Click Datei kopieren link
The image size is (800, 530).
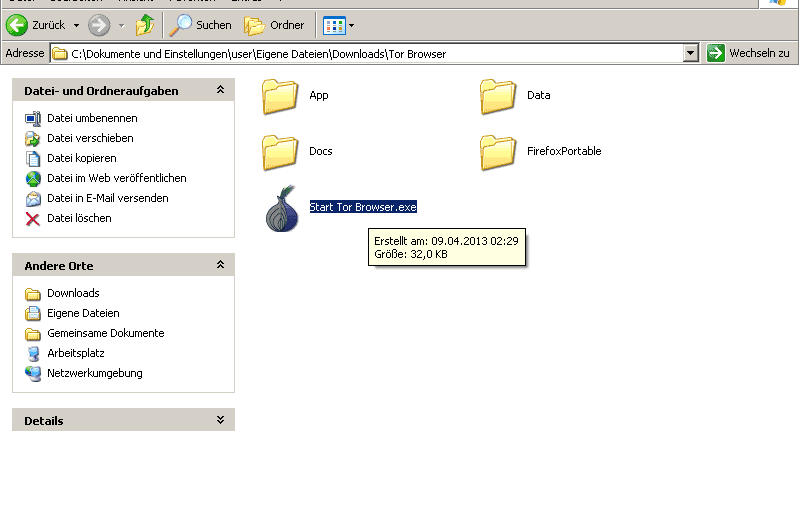pyautogui.click(x=82, y=158)
